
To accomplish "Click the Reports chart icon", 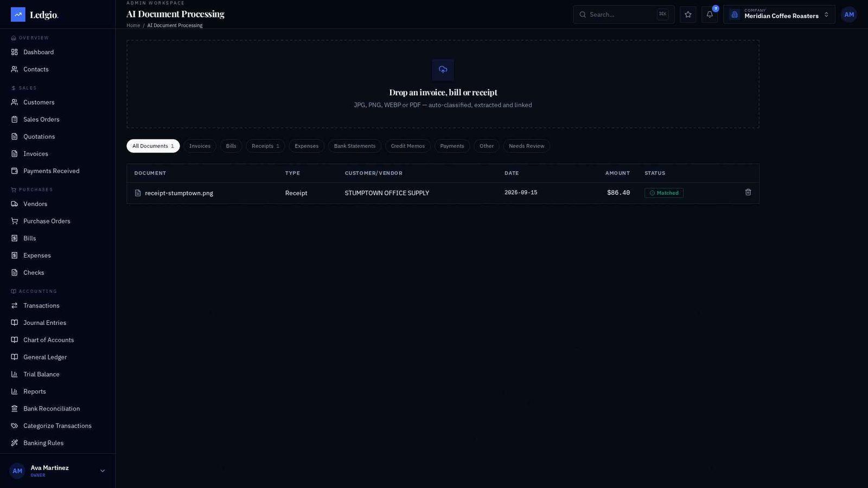I will (15, 391).
